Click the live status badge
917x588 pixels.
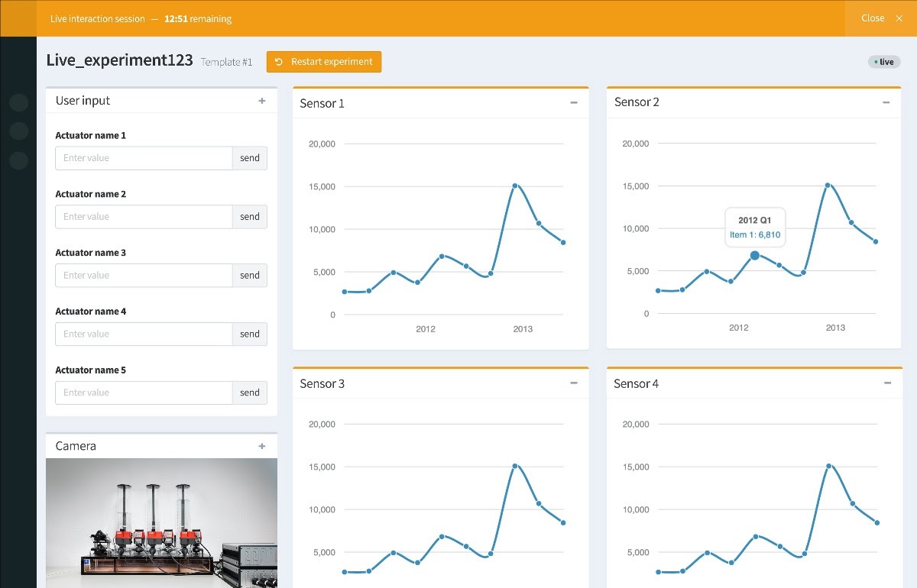coord(884,62)
